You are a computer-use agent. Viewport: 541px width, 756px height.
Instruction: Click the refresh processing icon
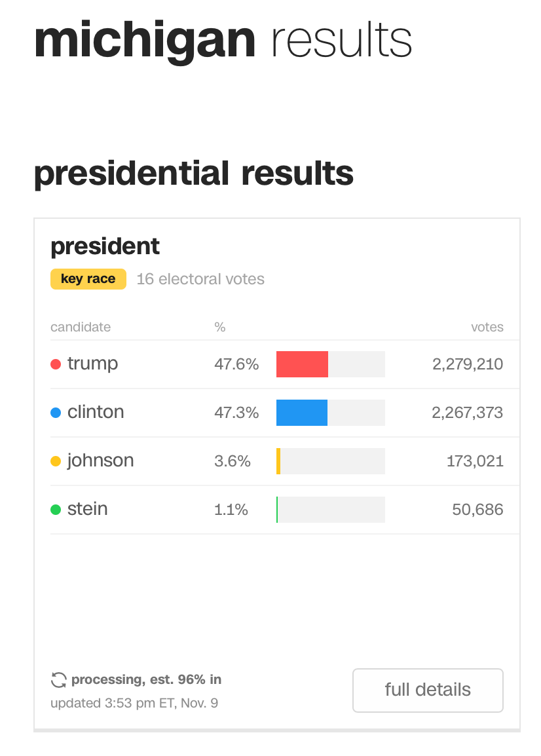tap(58, 680)
